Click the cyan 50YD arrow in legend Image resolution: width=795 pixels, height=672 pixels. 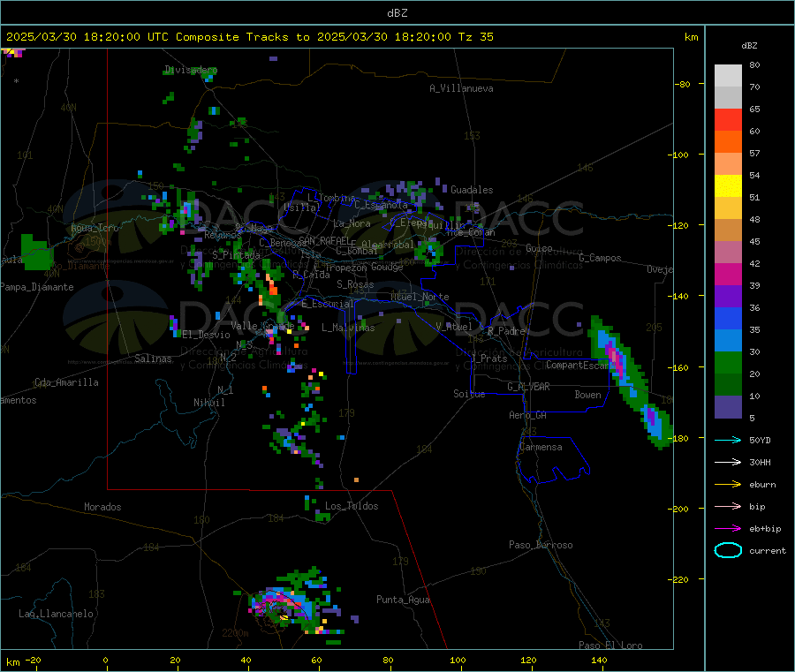728,440
